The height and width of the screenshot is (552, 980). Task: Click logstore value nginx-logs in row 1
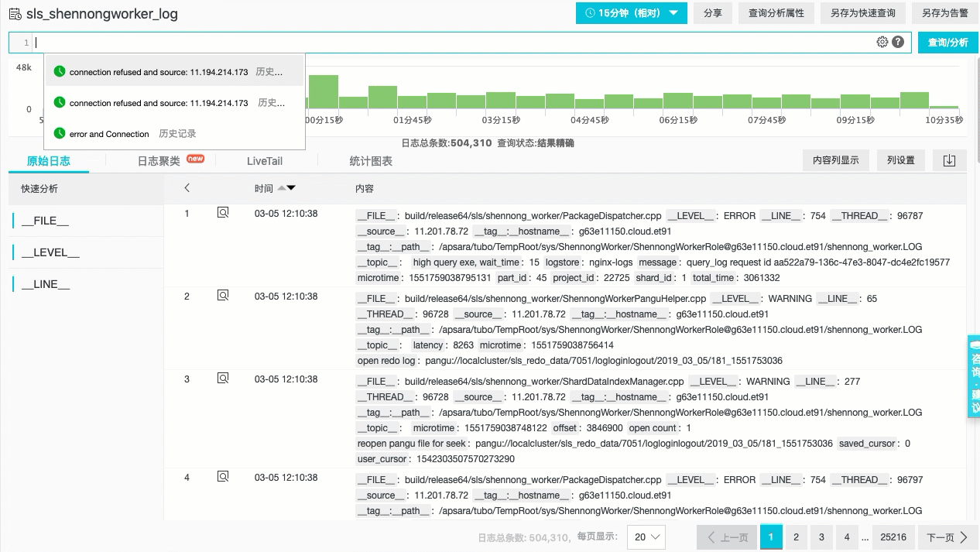click(611, 262)
